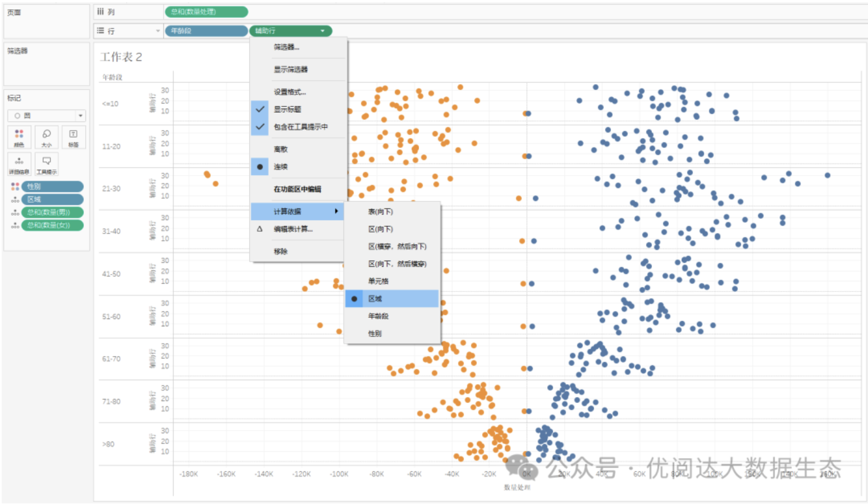Image resolution: width=868 pixels, height=504 pixels.
Task: Choose 编辑表计算... from the context menu
Action: pyautogui.click(x=293, y=229)
